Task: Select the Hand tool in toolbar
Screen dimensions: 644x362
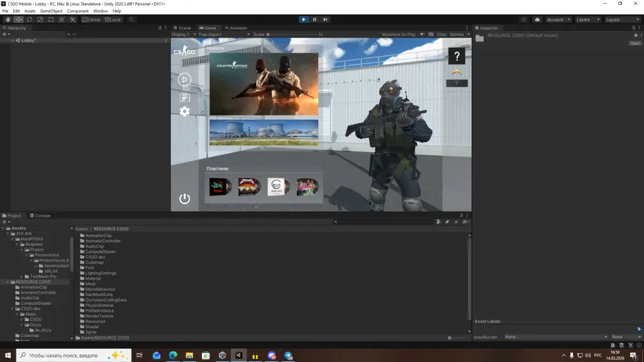Action: pos(8,19)
